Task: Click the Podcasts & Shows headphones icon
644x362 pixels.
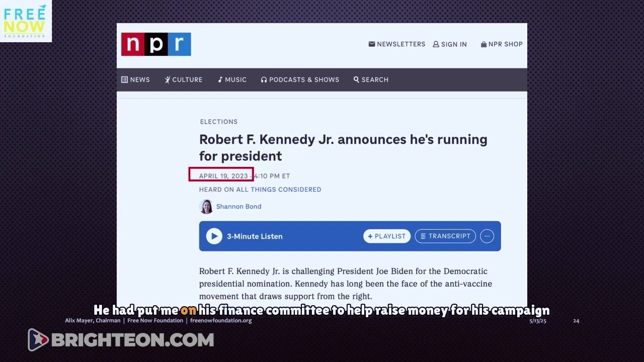Action: (264, 79)
